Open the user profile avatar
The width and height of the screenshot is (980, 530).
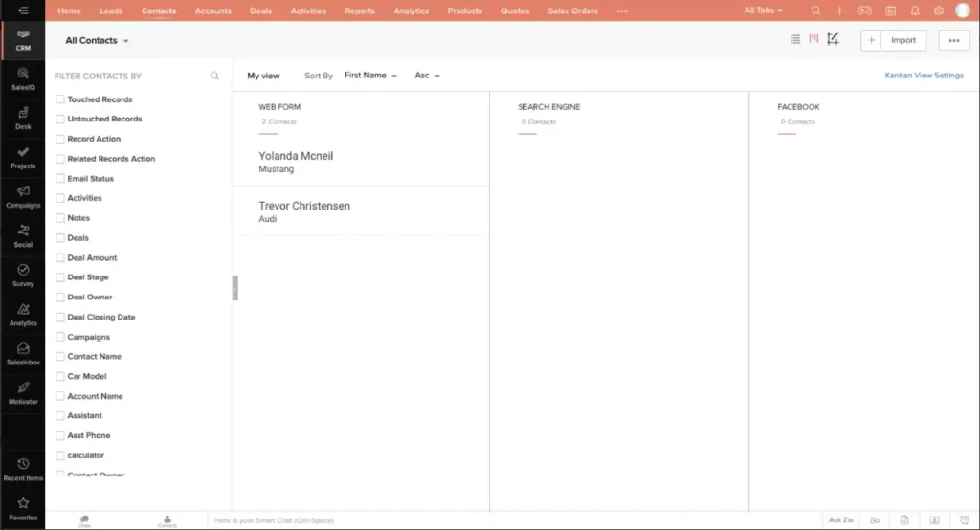[963, 11]
